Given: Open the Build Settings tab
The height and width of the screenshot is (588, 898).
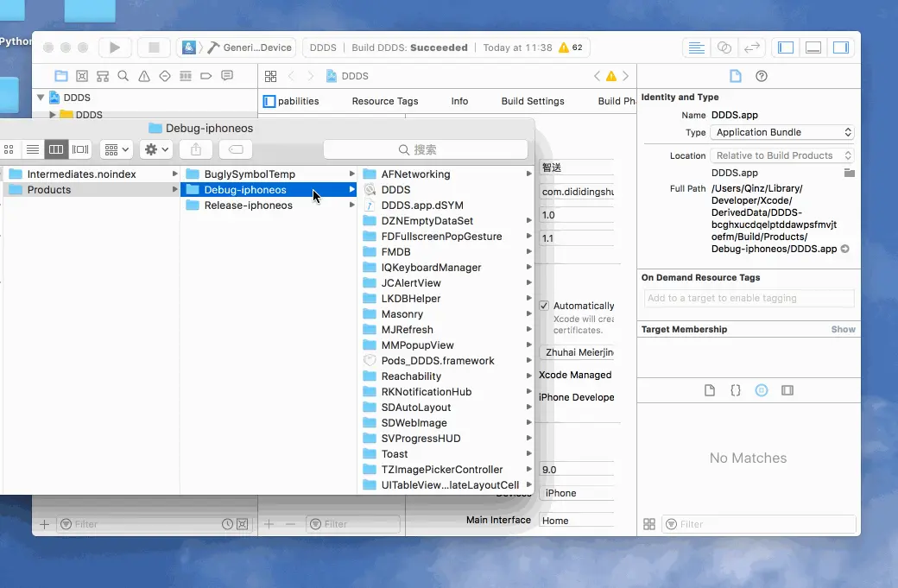Looking at the screenshot, I should click(533, 101).
